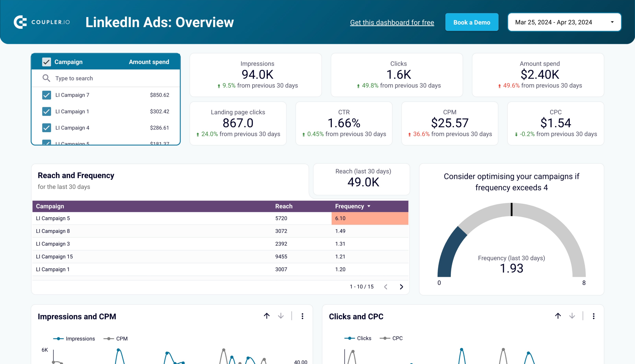Click the Clicks 1.6K scorecard
Viewport: 635px width, 364px height.
[x=397, y=75]
